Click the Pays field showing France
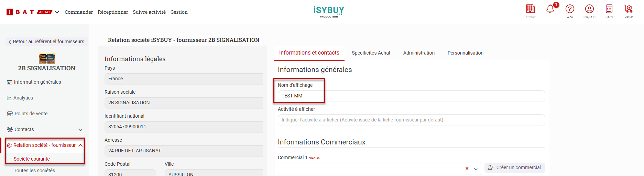The height and width of the screenshot is (176, 644). pos(184,79)
